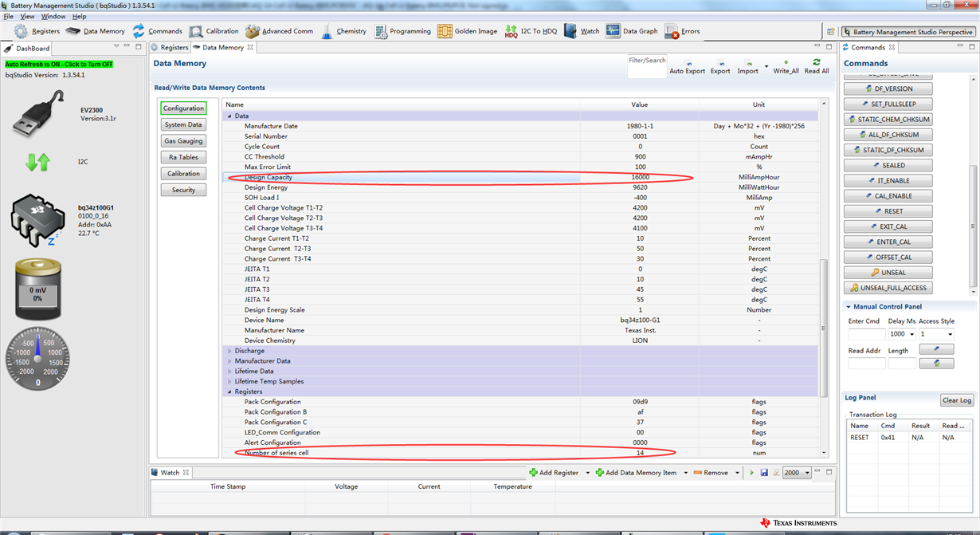Click Read All in Data Memory
Viewport: 980px width, 535px height.
click(x=817, y=66)
